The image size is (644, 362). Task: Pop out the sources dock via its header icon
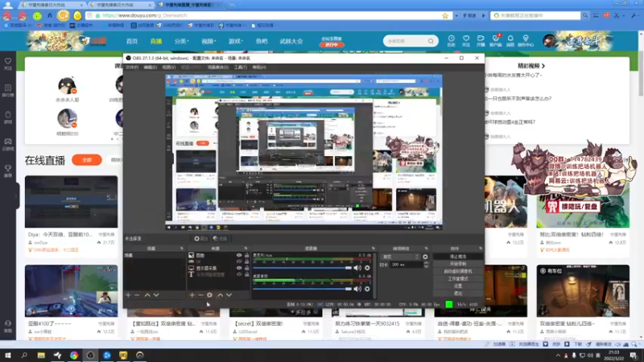(246, 249)
